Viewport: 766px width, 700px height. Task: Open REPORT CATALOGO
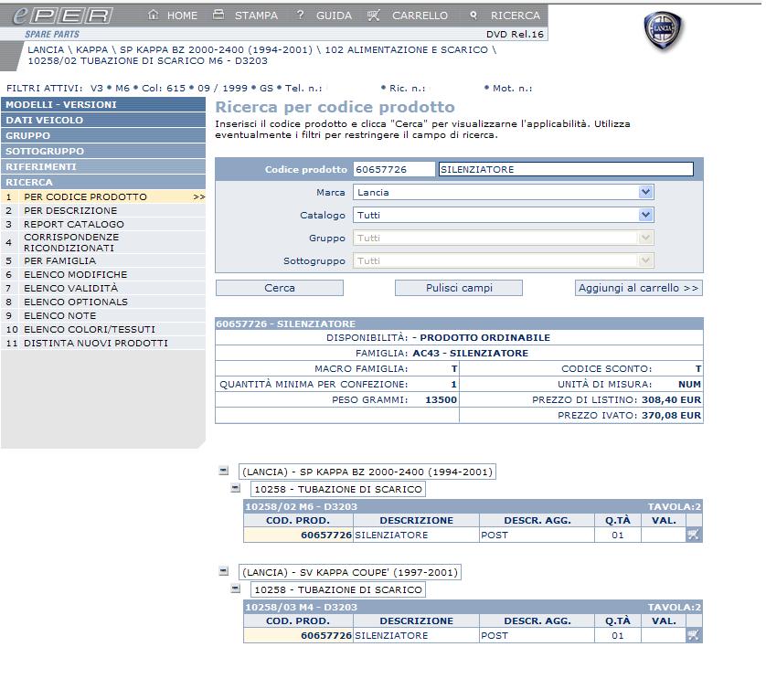[103, 224]
